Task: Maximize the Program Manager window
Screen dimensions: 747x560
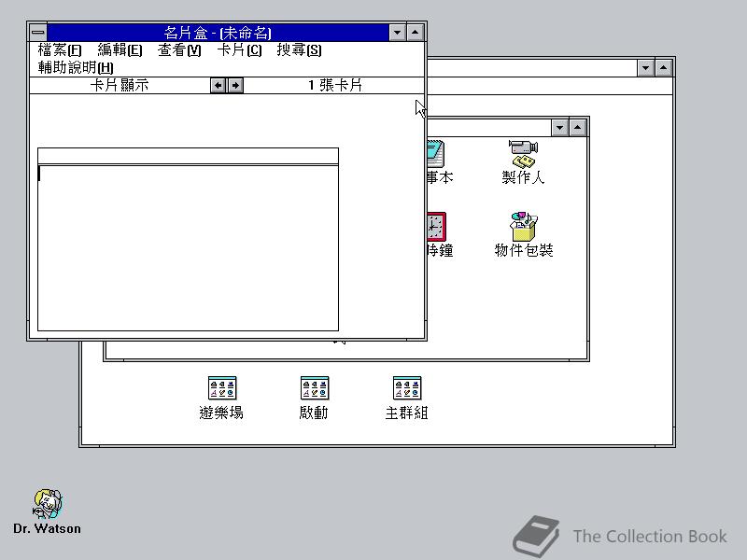Action: point(663,67)
